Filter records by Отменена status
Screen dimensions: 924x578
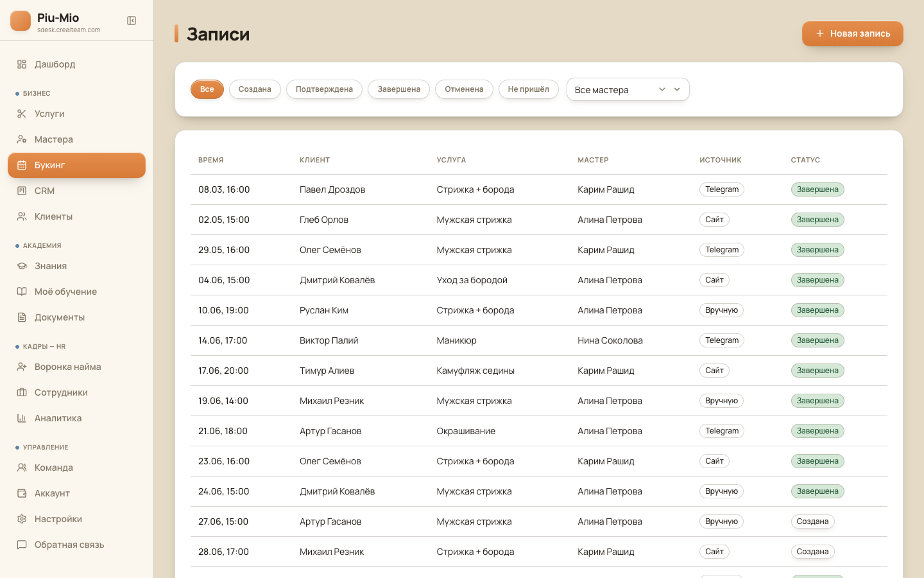(x=464, y=89)
